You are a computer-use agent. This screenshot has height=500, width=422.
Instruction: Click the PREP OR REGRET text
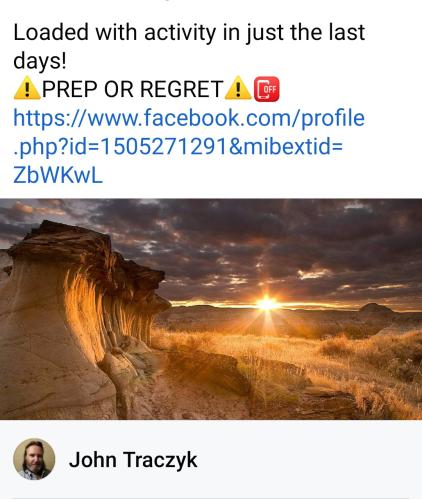[x=132, y=89]
